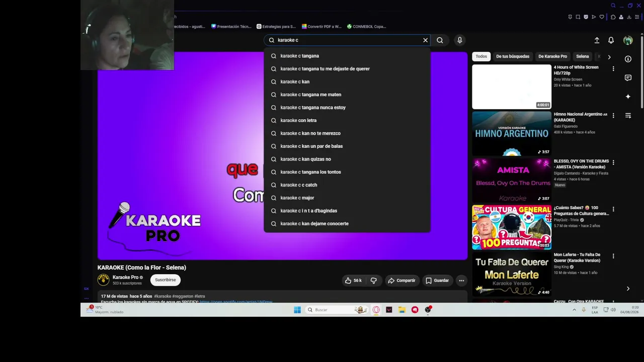The image size is (644, 362).
Task: Open the Convertir PDF a W... bookmark
Action: (x=321, y=27)
